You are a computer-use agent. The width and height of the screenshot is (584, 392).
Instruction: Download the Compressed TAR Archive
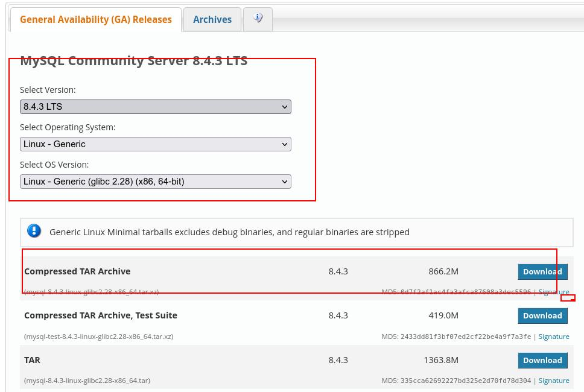542,272
